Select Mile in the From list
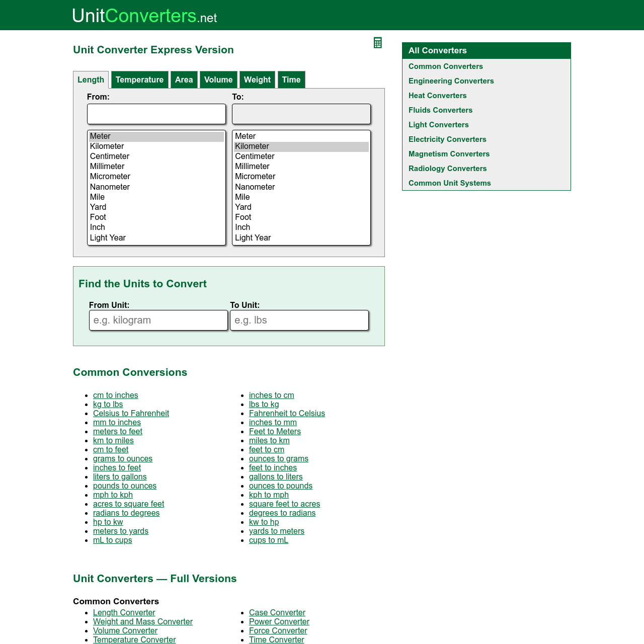This screenshot has width=644, height=644. point(156,197)
